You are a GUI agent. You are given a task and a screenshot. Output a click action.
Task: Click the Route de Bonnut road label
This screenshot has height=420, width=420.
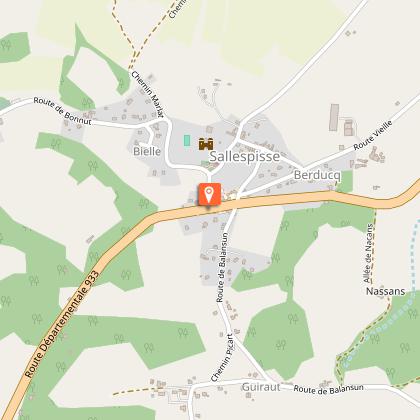click(x=62, y=111)
